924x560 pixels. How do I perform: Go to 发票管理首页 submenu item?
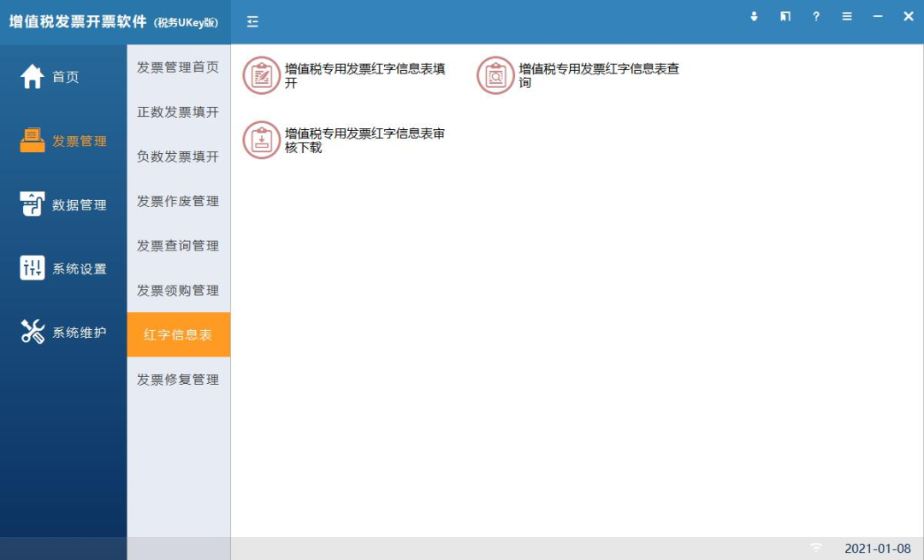tap(178, 68)
